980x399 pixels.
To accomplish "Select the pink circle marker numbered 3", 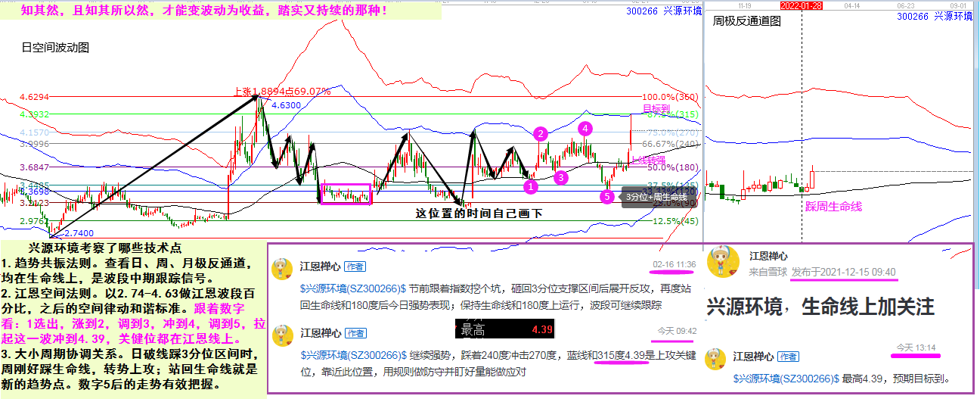I will pyautogui.click(x=560, y=177).
